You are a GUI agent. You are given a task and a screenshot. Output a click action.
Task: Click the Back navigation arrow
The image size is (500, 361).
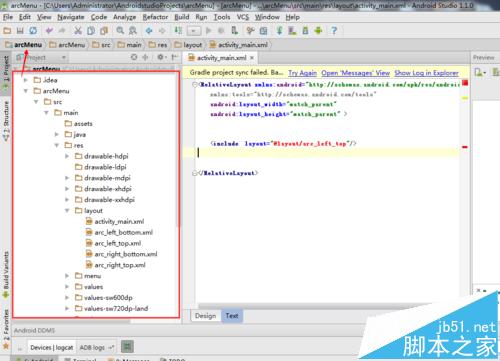click(x=149, y=31)
